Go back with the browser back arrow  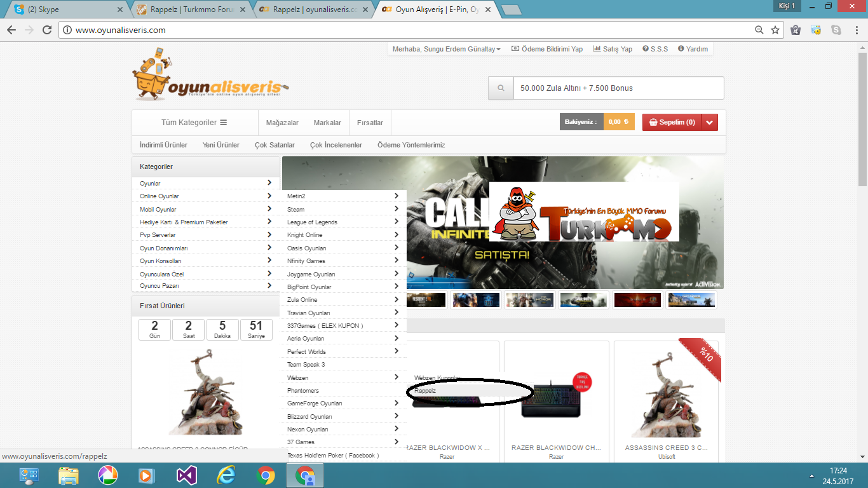click(11, 30)
